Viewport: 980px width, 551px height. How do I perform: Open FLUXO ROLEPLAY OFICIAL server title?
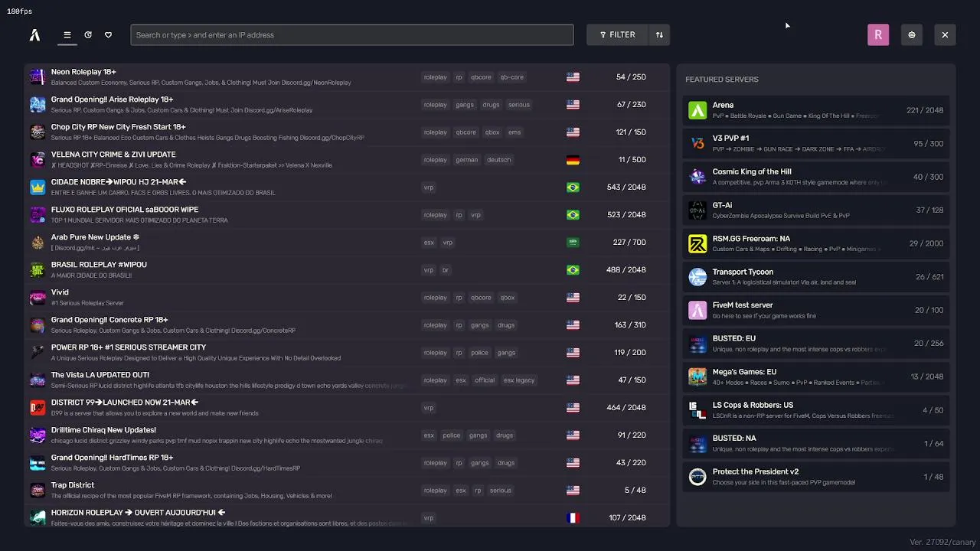(125, 209)
